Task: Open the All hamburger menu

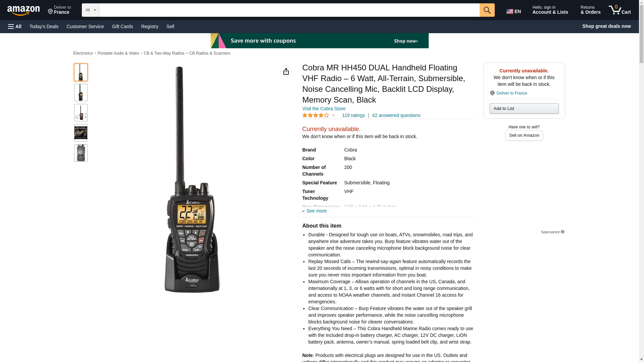Action: tap(15, 26)
